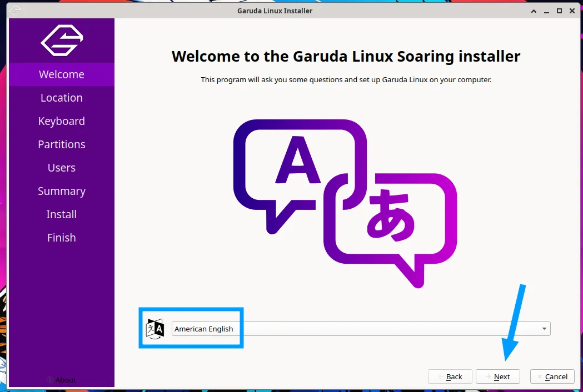Viewport: 583px width, 392px height.
Task: Maximize the Garuda Linux Installer window
Action: 559,11
